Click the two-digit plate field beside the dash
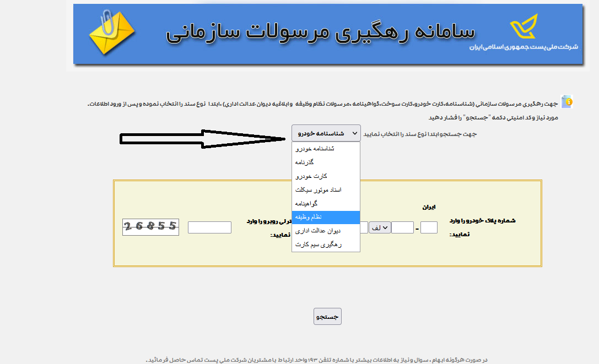The height and width of the screenshot is (364, 599). point(403,227)
